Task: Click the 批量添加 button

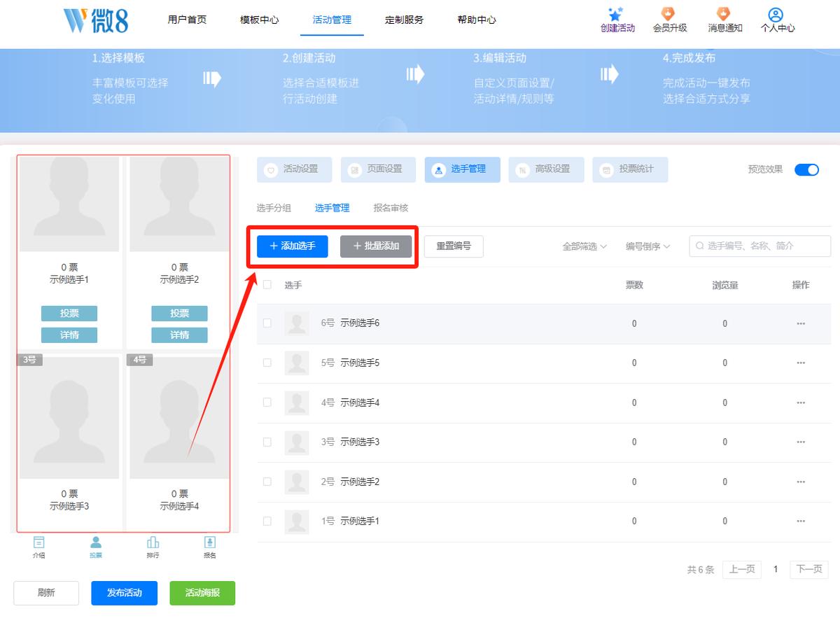Action: pyautogui.click(x=376, y=246)
